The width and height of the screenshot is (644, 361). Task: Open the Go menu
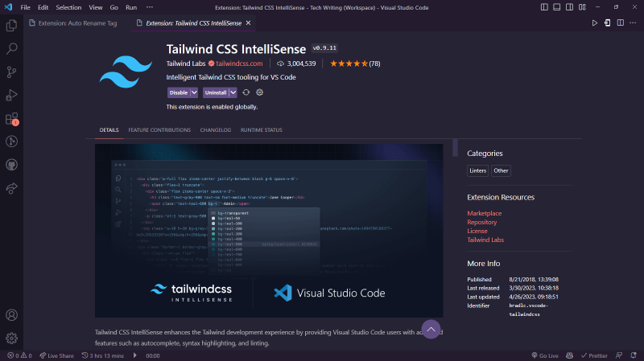click(x=114, y=7)
